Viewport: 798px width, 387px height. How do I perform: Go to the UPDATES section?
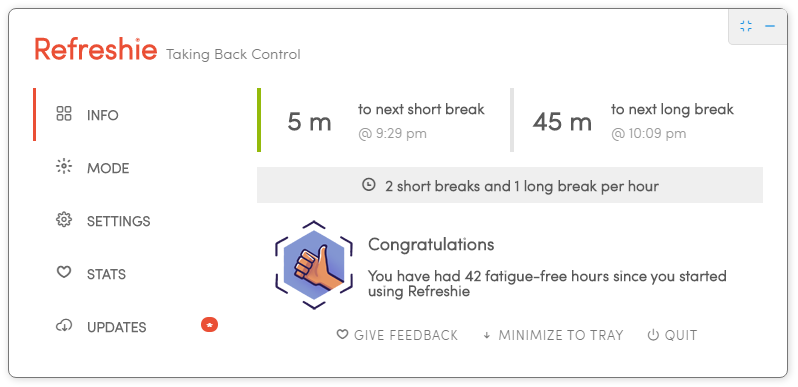click(x=117, y=327)
